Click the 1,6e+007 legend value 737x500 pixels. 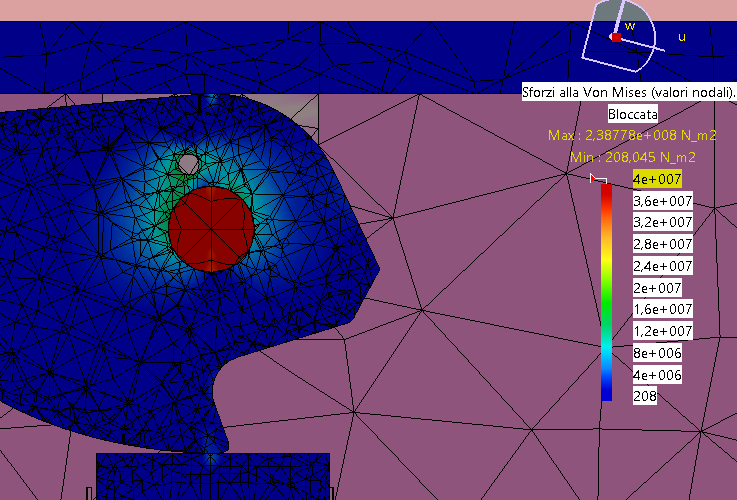(x=662, y=309)
